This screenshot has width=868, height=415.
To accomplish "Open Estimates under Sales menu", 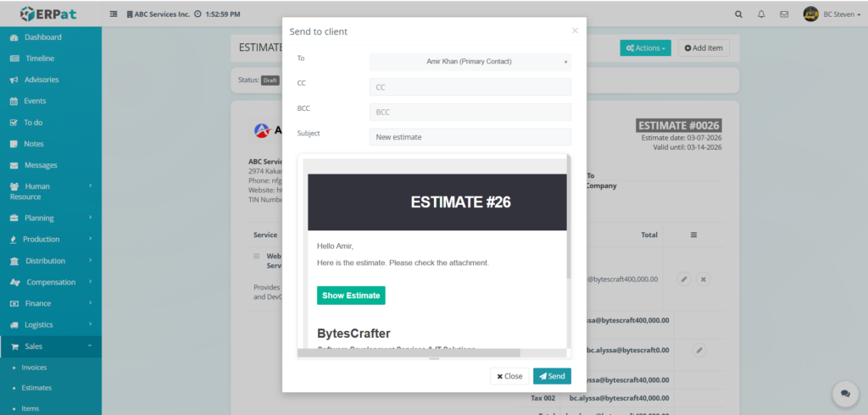I will click(x=36, y=388).
